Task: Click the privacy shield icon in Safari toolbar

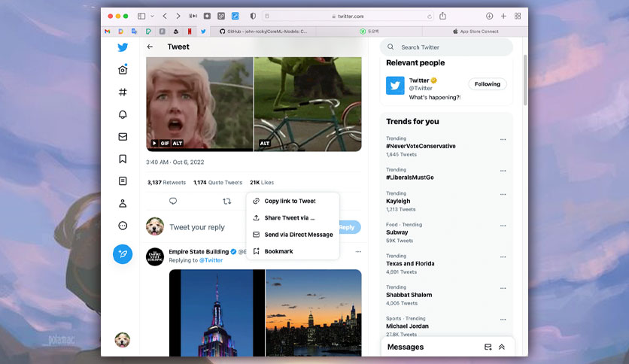Action: [253, 16]
